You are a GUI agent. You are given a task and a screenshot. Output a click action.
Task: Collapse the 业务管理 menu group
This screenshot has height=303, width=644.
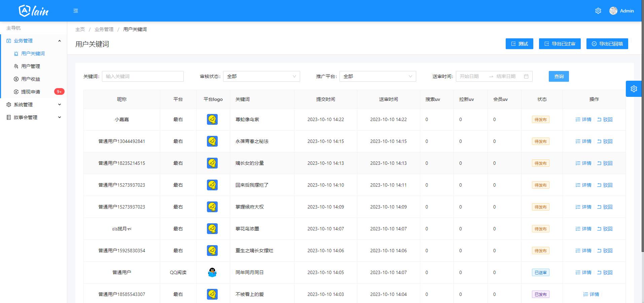pyautogui.click(x=60, y=41)
